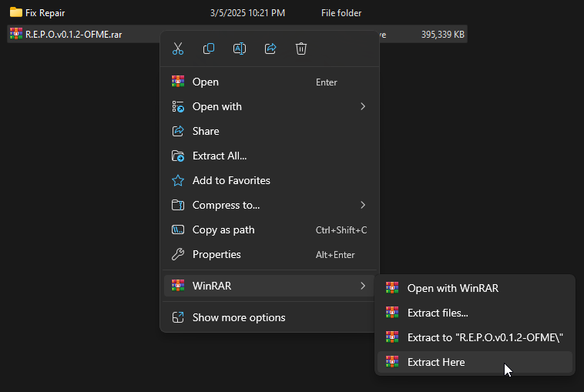Click Open with WinRAR
Screen dimensions: 584x392
tap(453, 288)
